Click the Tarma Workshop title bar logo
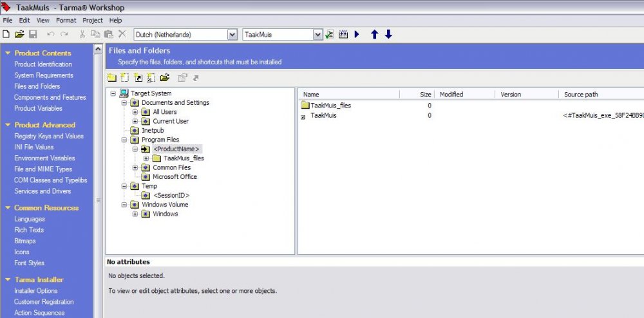The width and height of the screenshot is (644, 318). click(6, 7)
